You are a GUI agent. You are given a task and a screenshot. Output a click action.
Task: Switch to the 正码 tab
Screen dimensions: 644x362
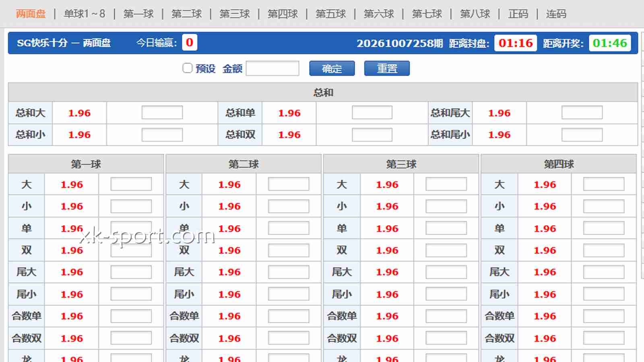point(518,14)
